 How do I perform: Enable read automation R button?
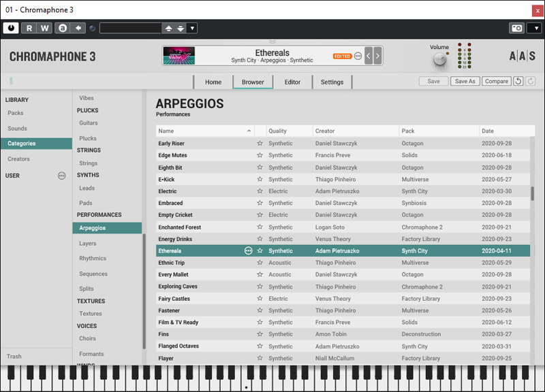pos(29,28)
